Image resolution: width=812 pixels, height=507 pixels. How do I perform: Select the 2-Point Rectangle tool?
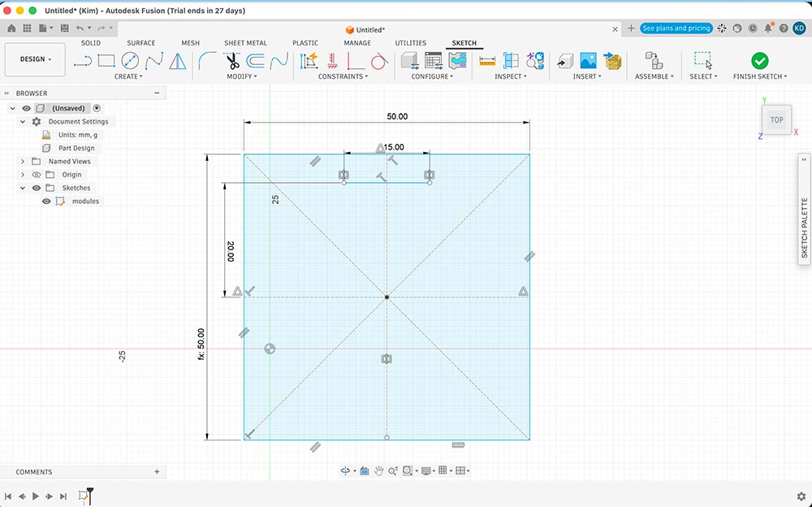(106, 61)
